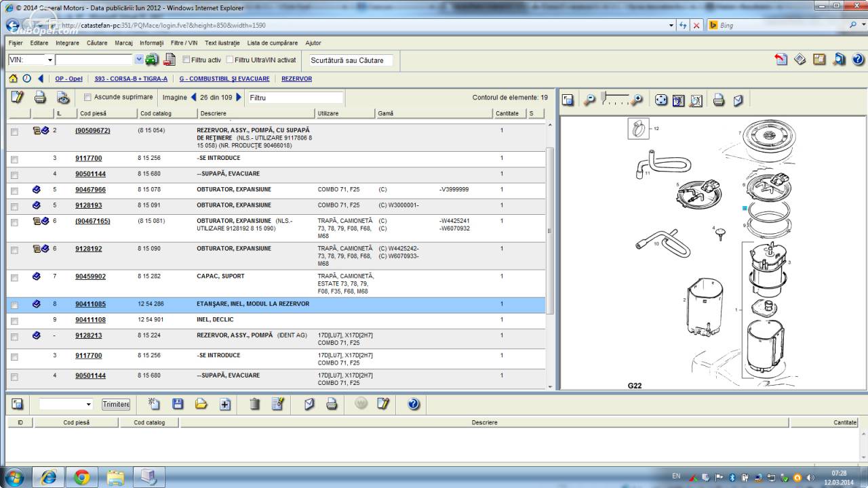Click the pan illustration arrows icon

(661, 100)
